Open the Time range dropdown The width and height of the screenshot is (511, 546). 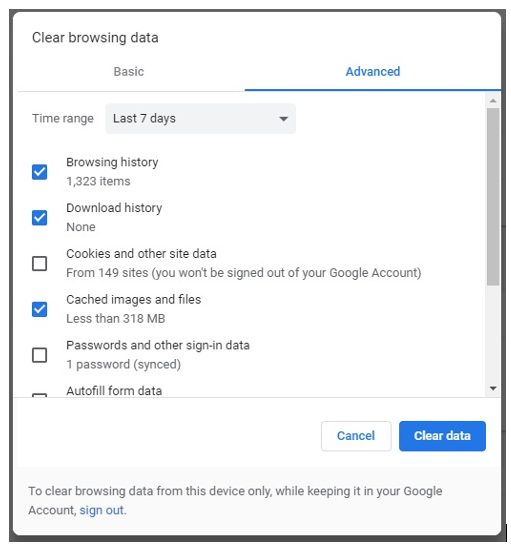tap(200, 118)
